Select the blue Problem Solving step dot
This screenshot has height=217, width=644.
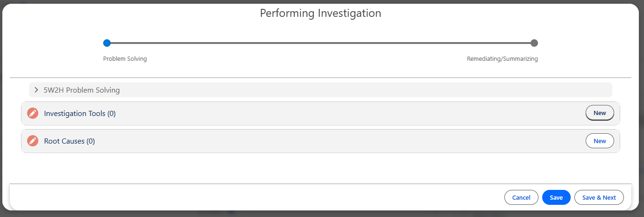107,43
